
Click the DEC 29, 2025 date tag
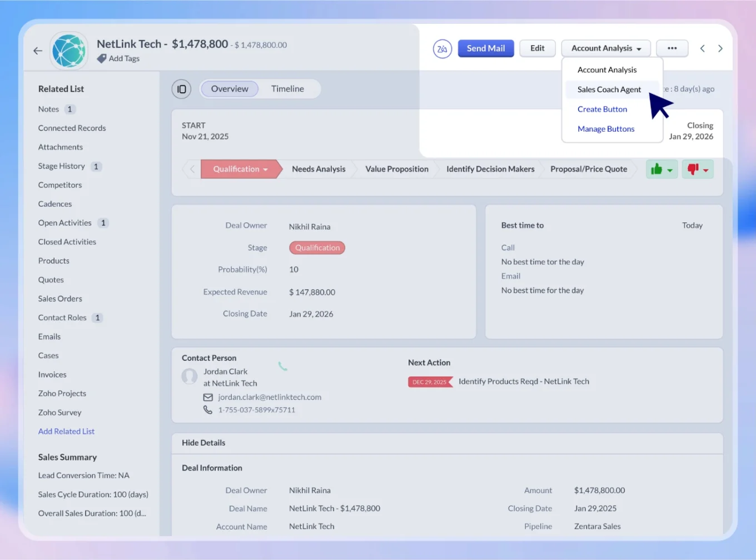point(430,382)
